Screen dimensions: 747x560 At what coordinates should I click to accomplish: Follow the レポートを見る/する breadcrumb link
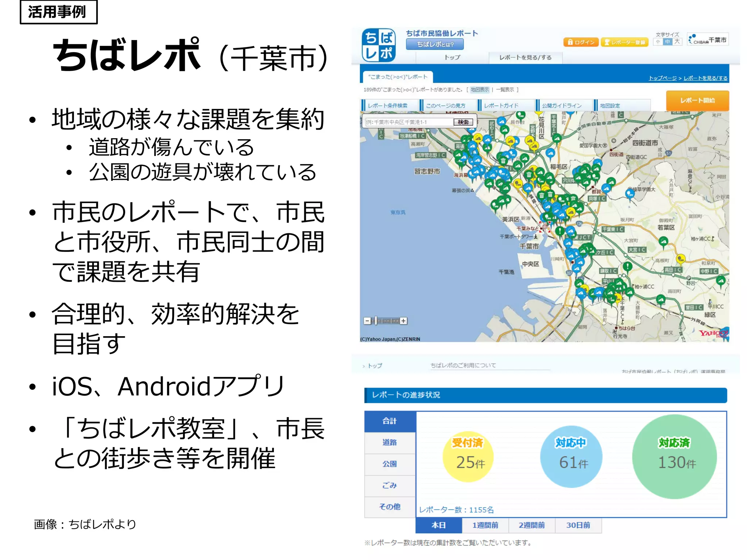tap(705, 78)
